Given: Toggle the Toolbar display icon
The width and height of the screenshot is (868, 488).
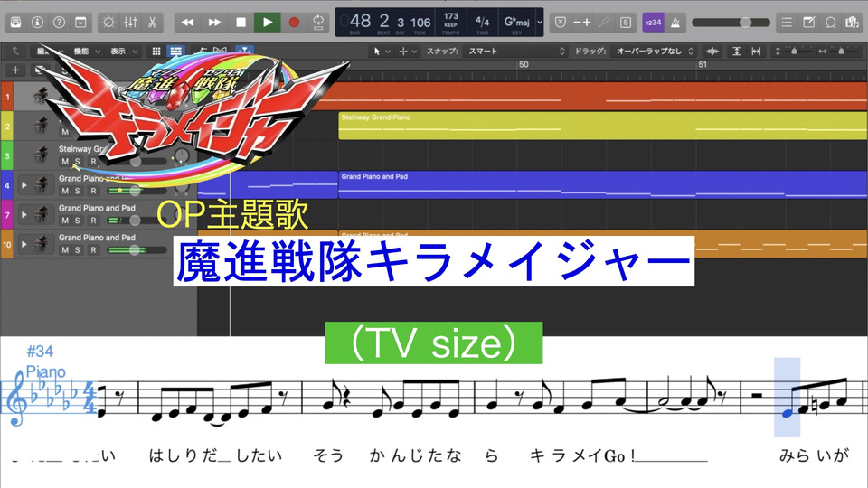Looking at the screenshot, I should point(80,22).
